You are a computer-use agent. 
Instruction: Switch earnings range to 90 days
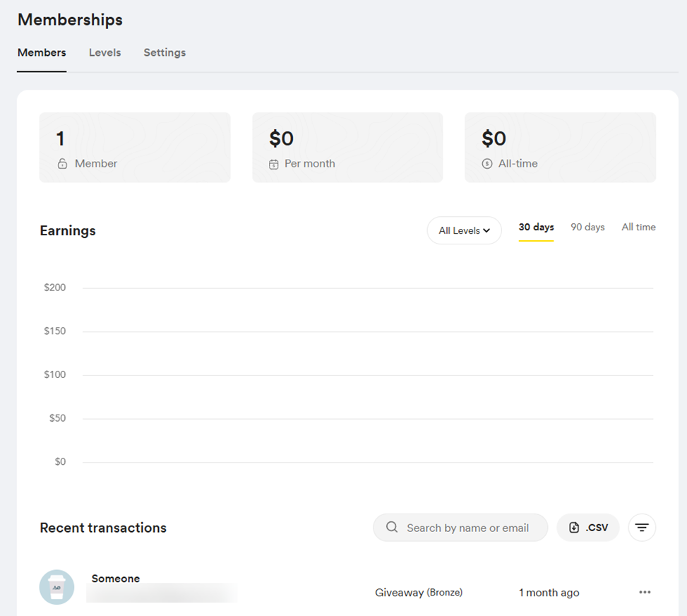click(587, 227)
